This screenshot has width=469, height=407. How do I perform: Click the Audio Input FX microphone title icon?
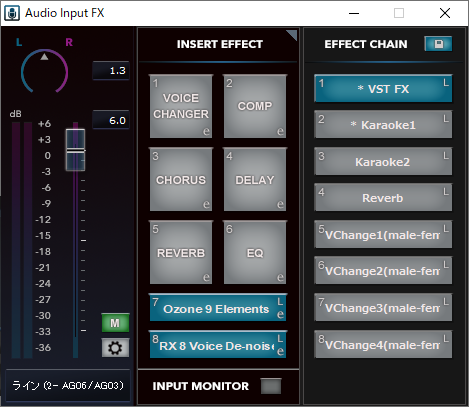pos(12,13)
